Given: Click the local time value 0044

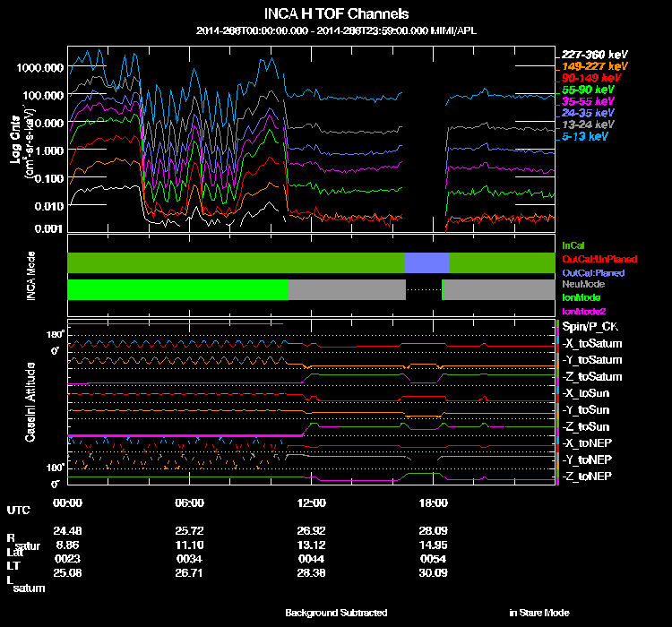Looking at the screenshot, I should pyautogui.click(x=311, y=559).
